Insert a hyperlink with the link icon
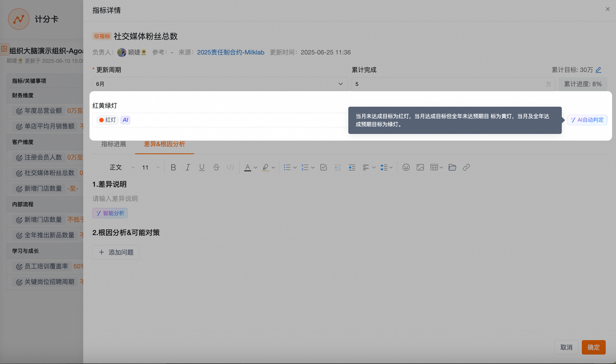616x364 pixels. tap(466, 167)
